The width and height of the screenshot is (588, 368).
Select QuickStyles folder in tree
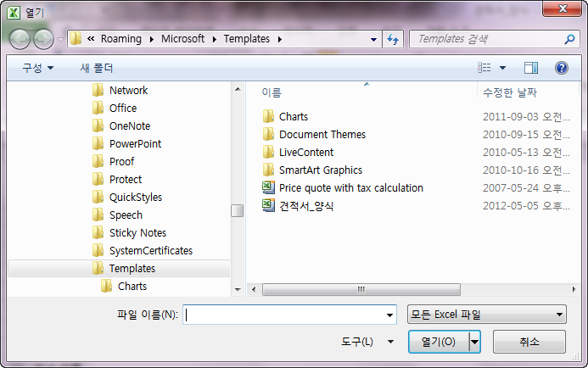tap(136, 197)
